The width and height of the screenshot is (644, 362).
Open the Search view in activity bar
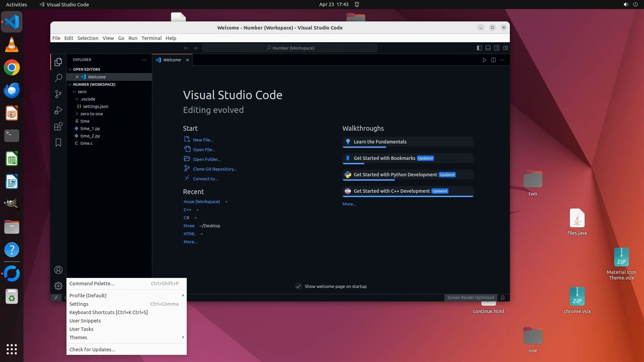coord(58,78)
